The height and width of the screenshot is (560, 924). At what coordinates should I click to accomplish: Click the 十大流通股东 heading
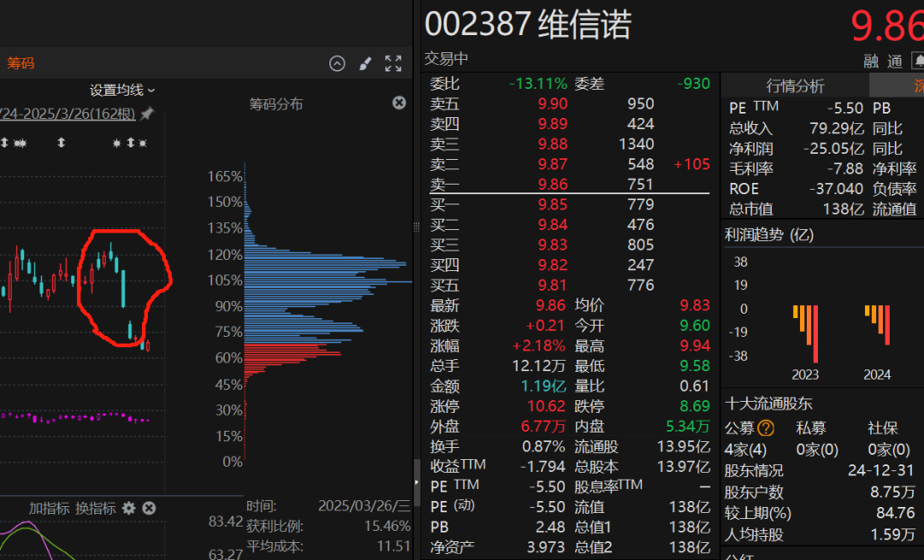coord(768,404)
